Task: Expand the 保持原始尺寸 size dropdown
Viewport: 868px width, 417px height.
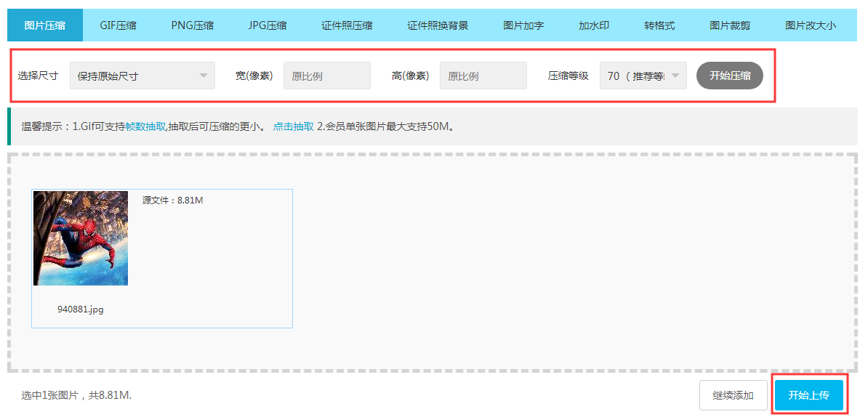Action: (142, 76)
